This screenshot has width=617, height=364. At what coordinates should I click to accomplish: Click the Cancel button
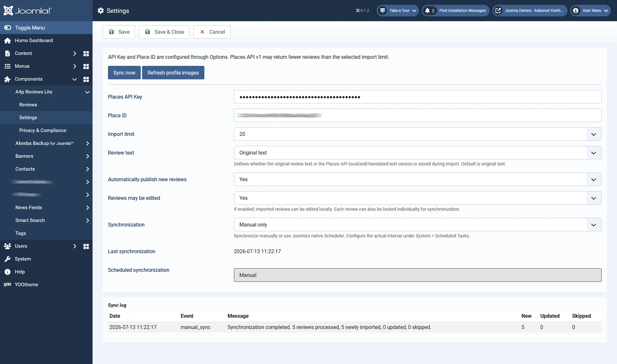[x=212, y=32]
